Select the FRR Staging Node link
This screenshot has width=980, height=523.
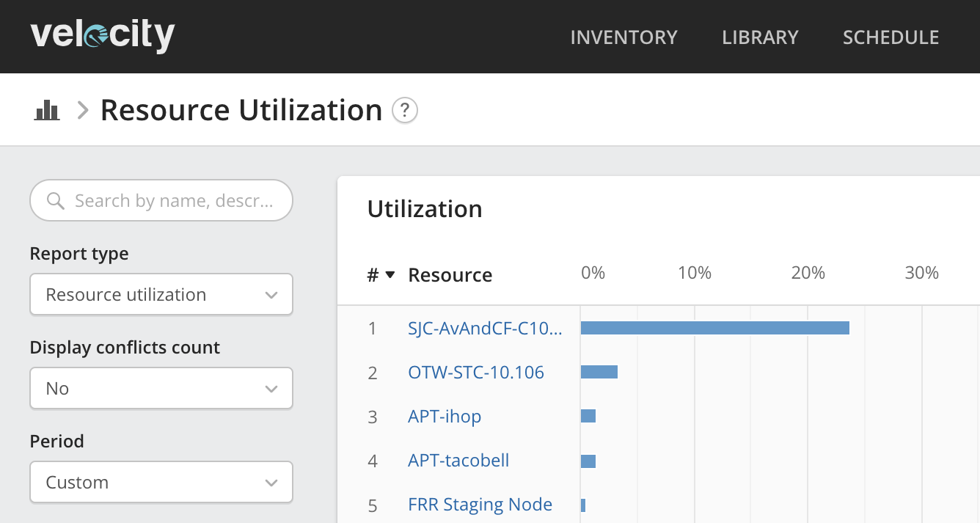480,505
